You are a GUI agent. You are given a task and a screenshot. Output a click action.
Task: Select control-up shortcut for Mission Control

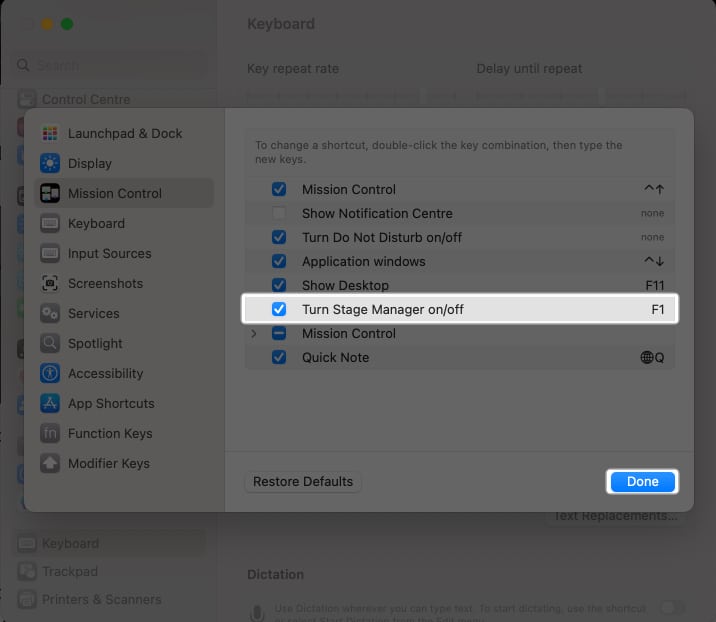point(654,189)
